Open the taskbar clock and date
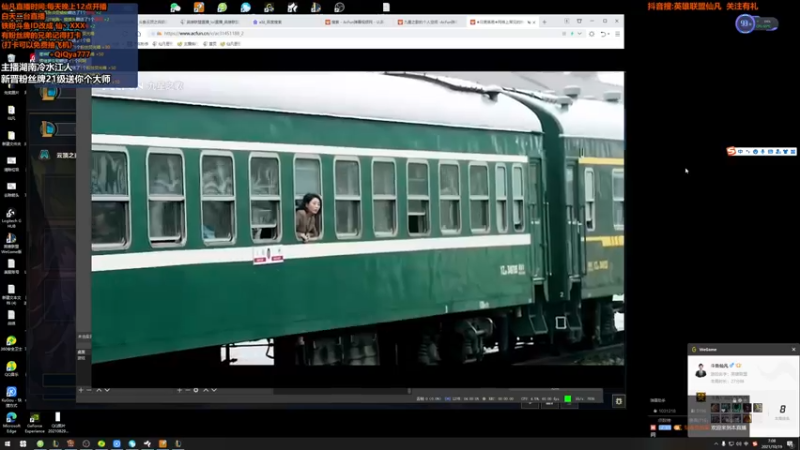The height and width of the screenshot is (450, 800). (771, 444)
